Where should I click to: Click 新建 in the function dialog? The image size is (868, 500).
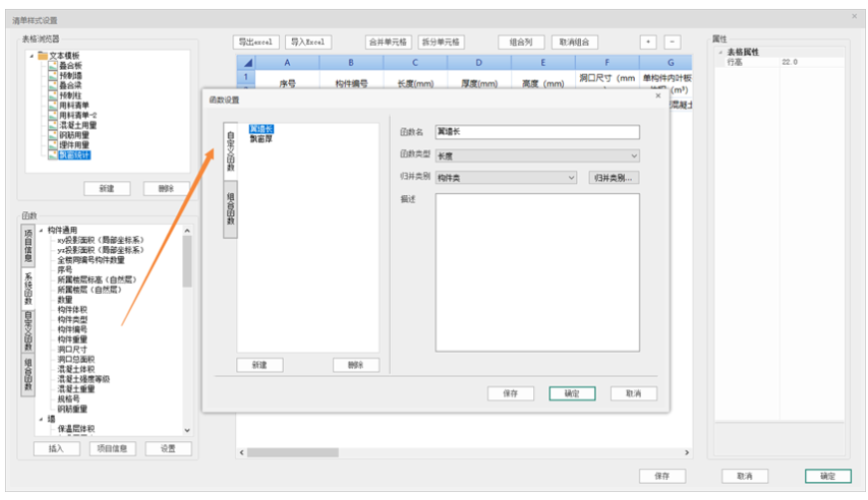260,366
